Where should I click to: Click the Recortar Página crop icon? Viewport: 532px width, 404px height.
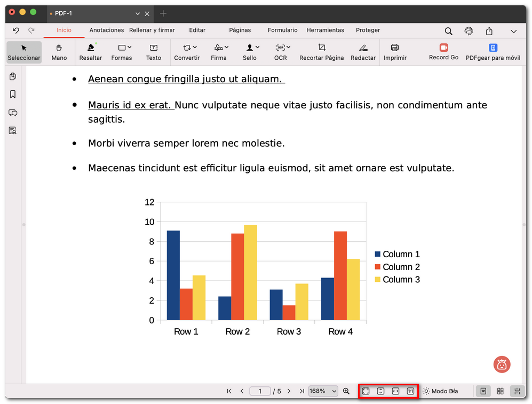[x=321, y=47]
